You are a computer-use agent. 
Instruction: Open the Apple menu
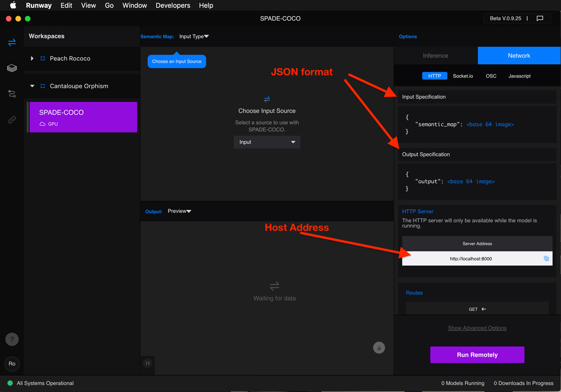click(x=13, y=5)
